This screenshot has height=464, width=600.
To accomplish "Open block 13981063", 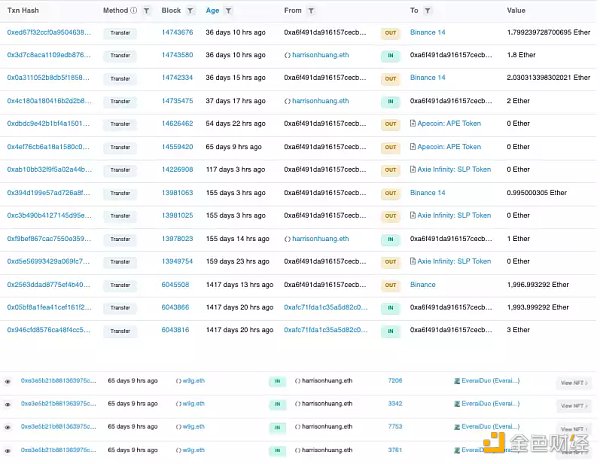I will pos(177,193).
